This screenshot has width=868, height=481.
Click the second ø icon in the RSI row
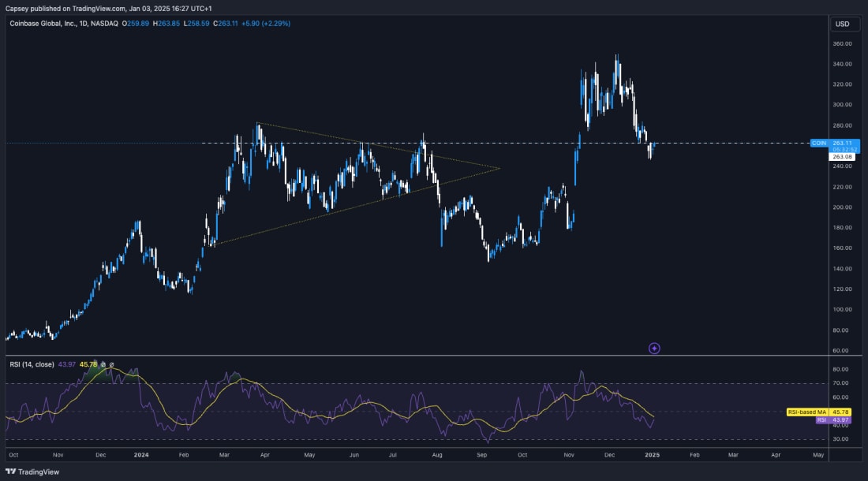click(x=112, y=364)
